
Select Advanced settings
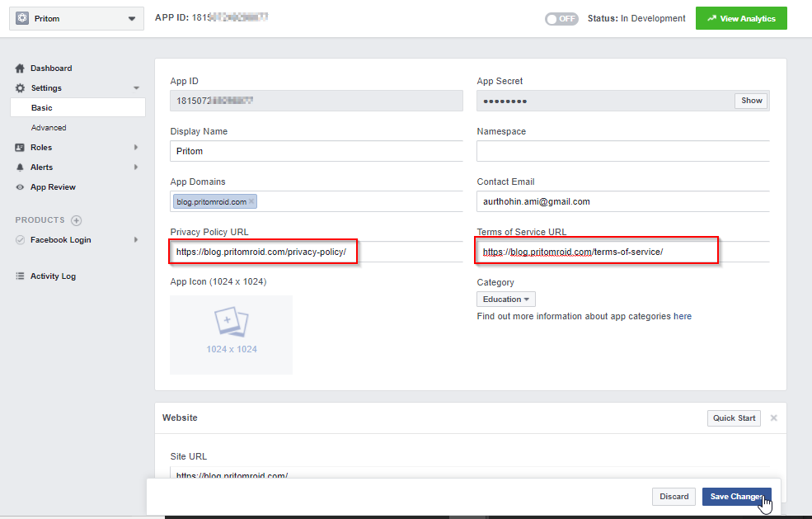coord(49,128)
